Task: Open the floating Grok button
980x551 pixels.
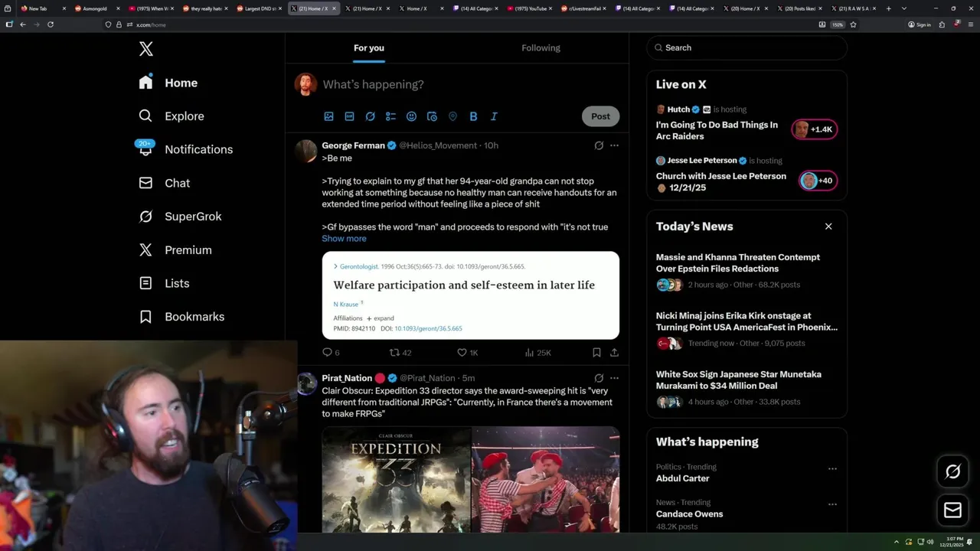Action: tap(952, 471)
